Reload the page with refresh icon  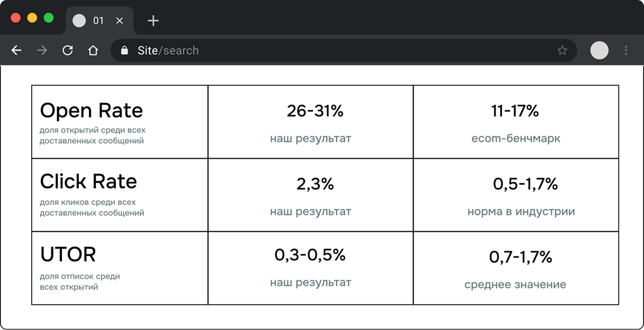(x=68, y=51)
